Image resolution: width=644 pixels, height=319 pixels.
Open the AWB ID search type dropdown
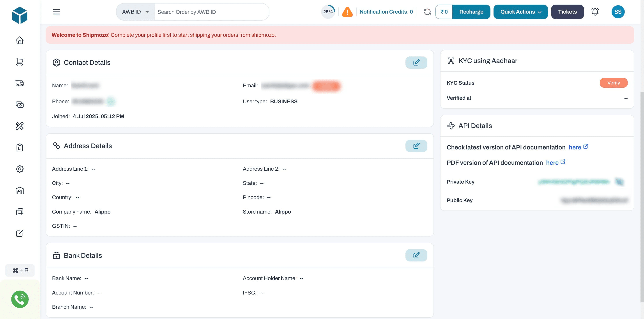coord(135,12)
